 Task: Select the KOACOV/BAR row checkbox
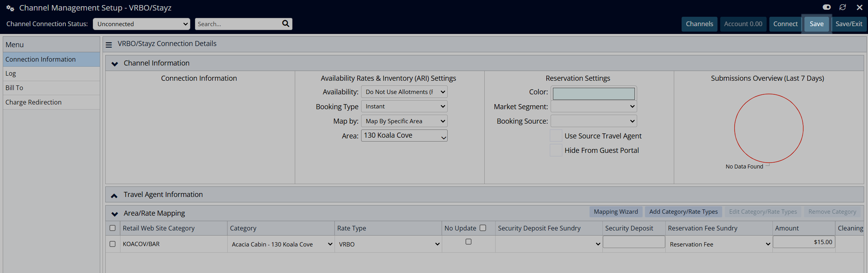113,244
